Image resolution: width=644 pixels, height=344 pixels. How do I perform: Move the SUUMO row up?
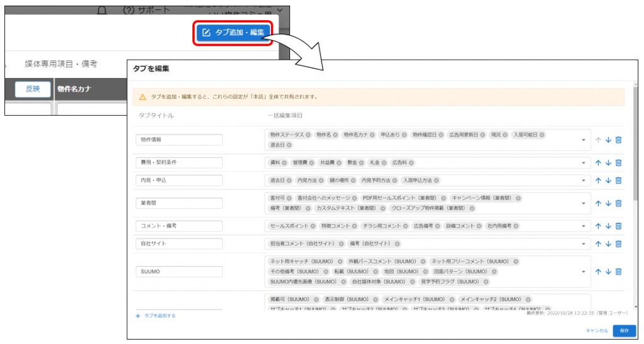(x=598, y=271)
